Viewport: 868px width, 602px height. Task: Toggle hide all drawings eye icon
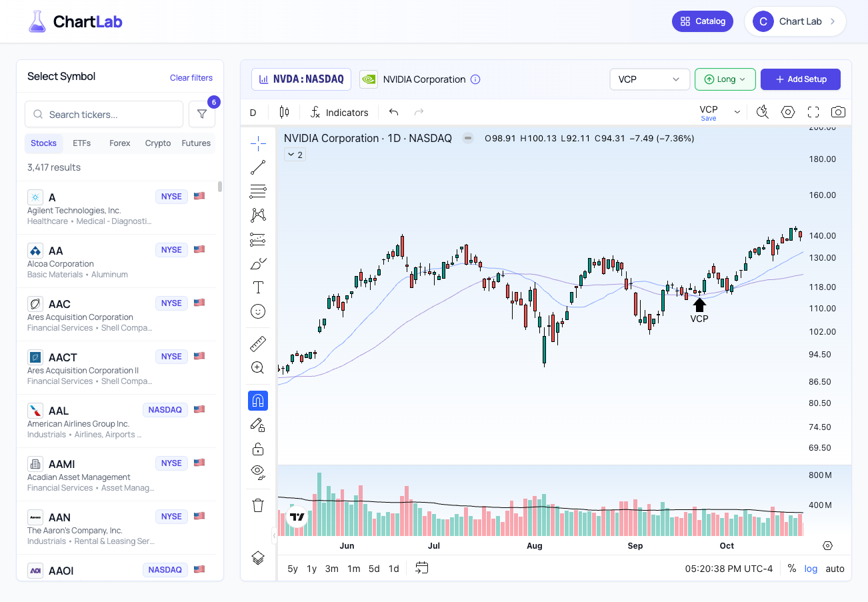click(258, 473)
